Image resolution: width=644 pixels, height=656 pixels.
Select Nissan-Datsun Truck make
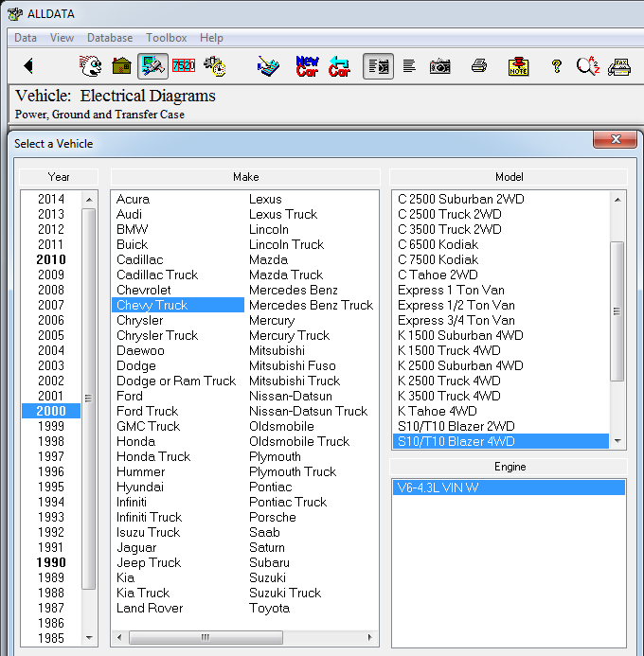[309, 411]
